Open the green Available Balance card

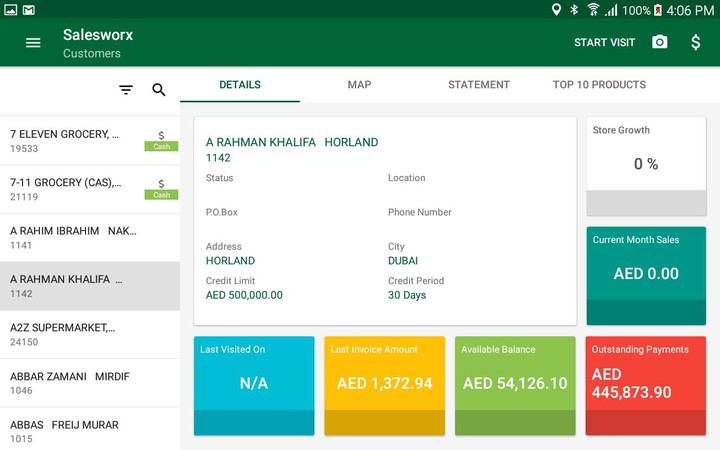point(515,385)
